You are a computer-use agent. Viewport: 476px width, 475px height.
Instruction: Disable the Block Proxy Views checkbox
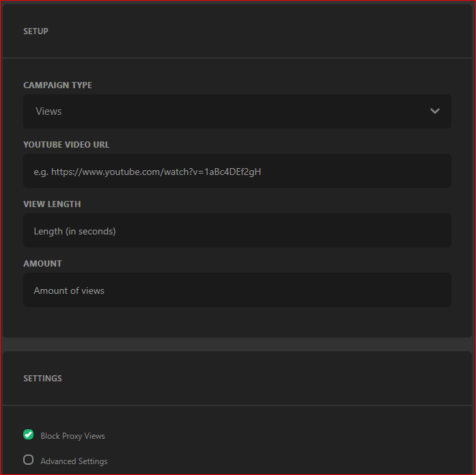coord(29,435)
